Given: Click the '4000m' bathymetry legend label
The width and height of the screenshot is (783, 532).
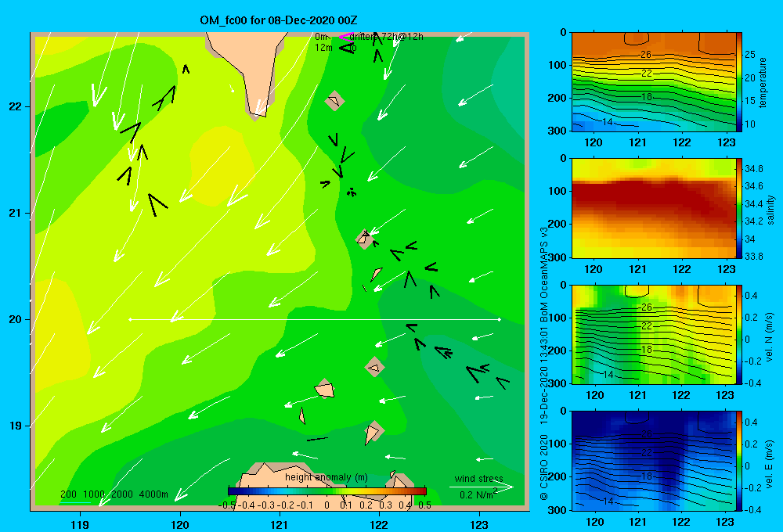Looking at the screenshot, I should (153, 494).
